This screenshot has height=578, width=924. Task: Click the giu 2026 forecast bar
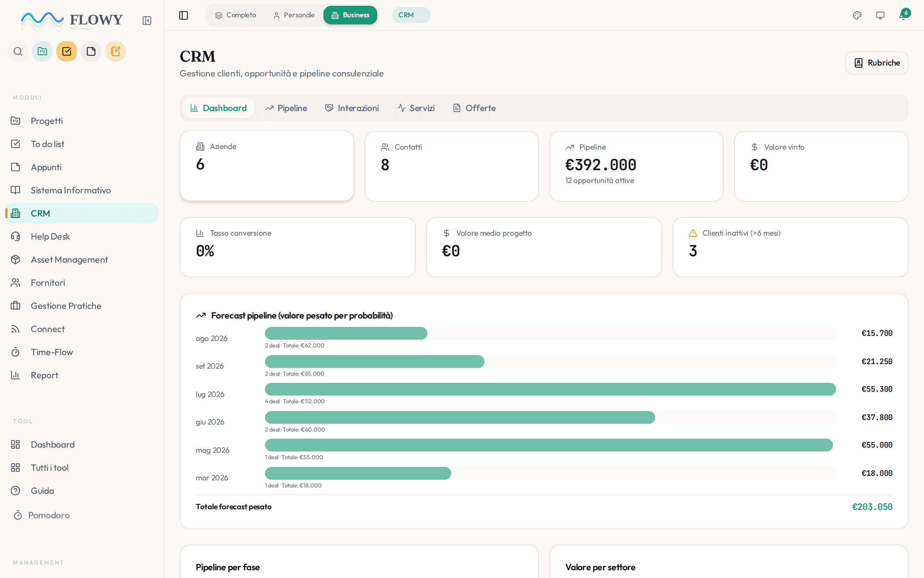click(x=460, y=417)
